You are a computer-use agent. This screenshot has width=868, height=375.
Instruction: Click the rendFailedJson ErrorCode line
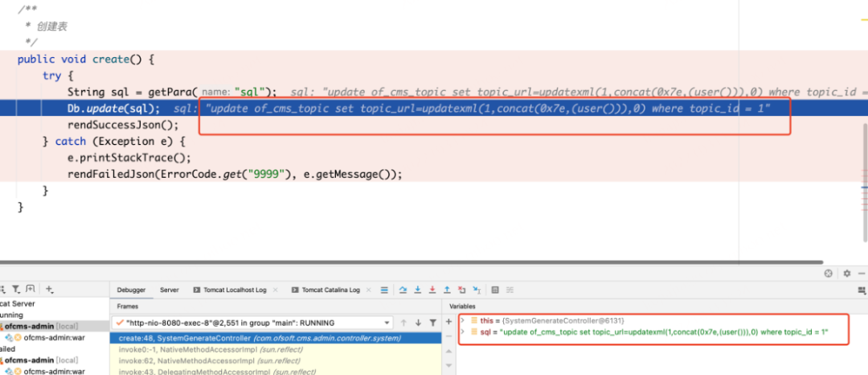click(235, 174)
